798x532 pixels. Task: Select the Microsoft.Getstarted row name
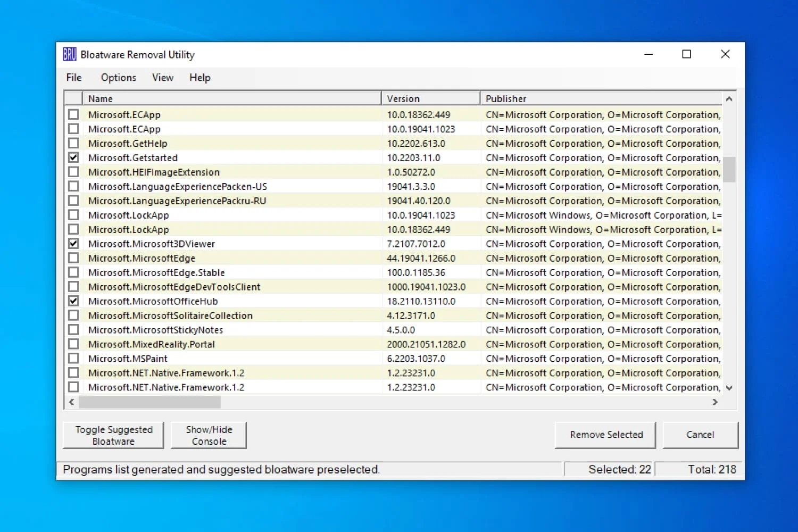point(133,157)
